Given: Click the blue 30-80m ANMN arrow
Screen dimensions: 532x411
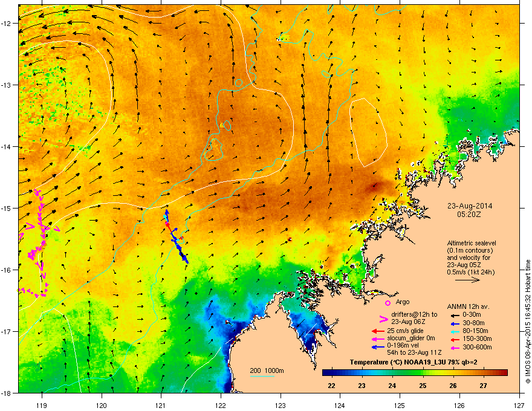Looking at the screenshot, I should click(x=454, y=323).
